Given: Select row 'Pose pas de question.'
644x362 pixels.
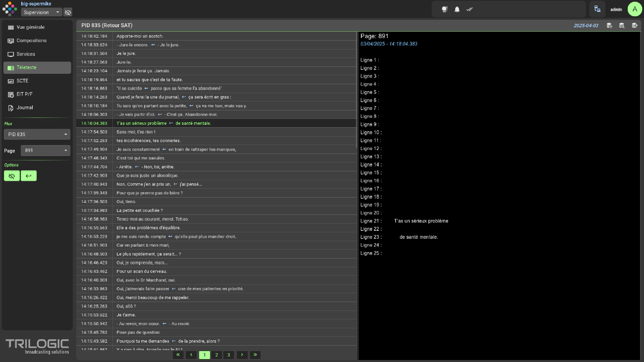Looking at the screenshot, I should click(x=216, y=332).
